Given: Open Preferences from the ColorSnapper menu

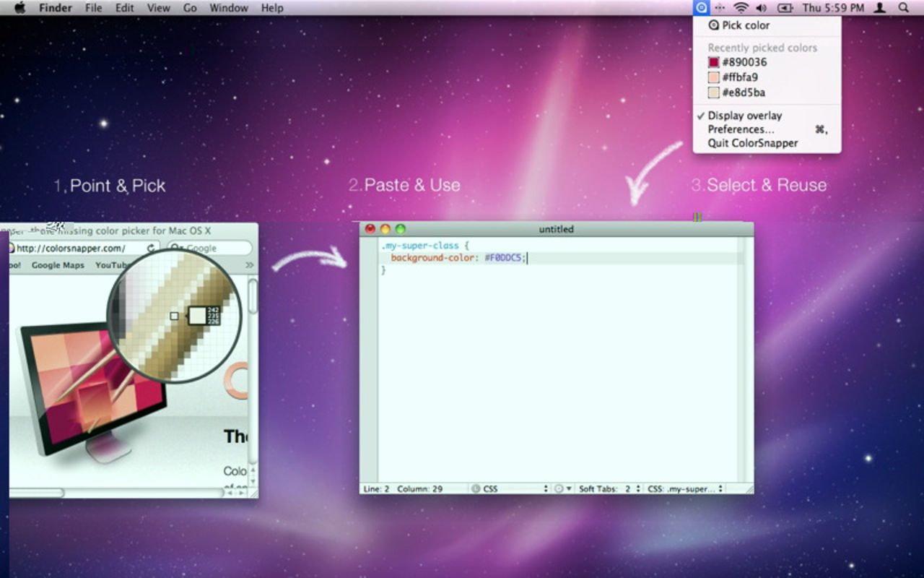Looking at the screenshot, I should point(741,129).
